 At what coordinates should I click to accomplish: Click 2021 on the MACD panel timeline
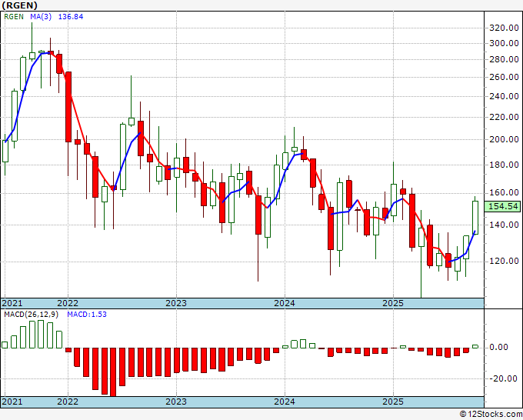[x=12, y=402]
